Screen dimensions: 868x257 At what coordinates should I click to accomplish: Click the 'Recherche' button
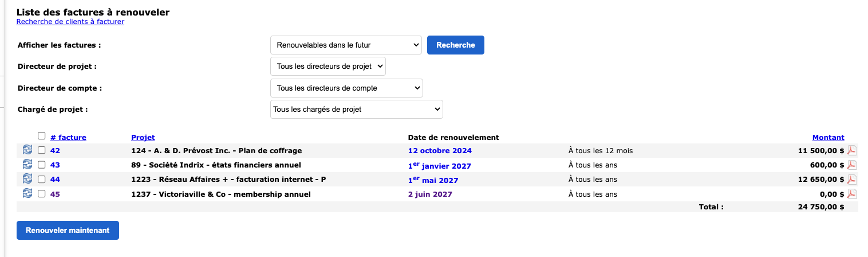(x=456, y=45)
